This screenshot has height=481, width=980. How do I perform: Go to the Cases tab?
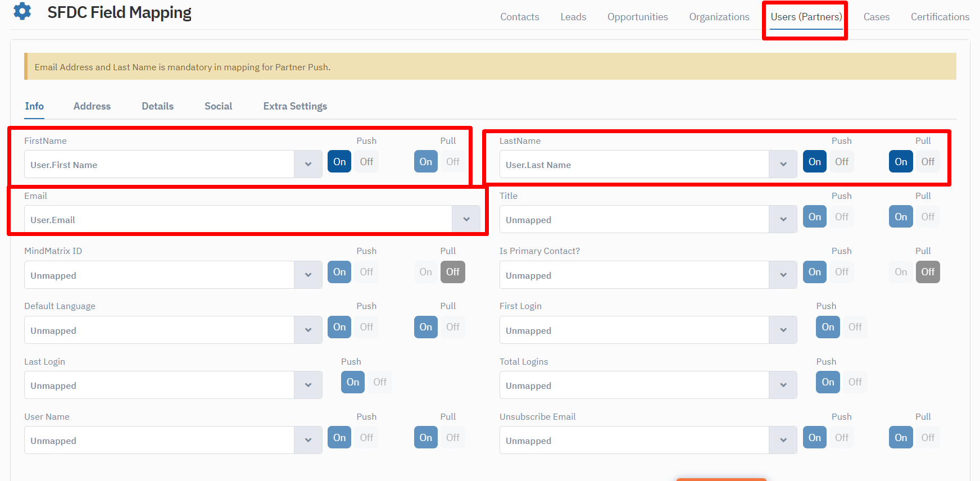click(x=877, y=17)
